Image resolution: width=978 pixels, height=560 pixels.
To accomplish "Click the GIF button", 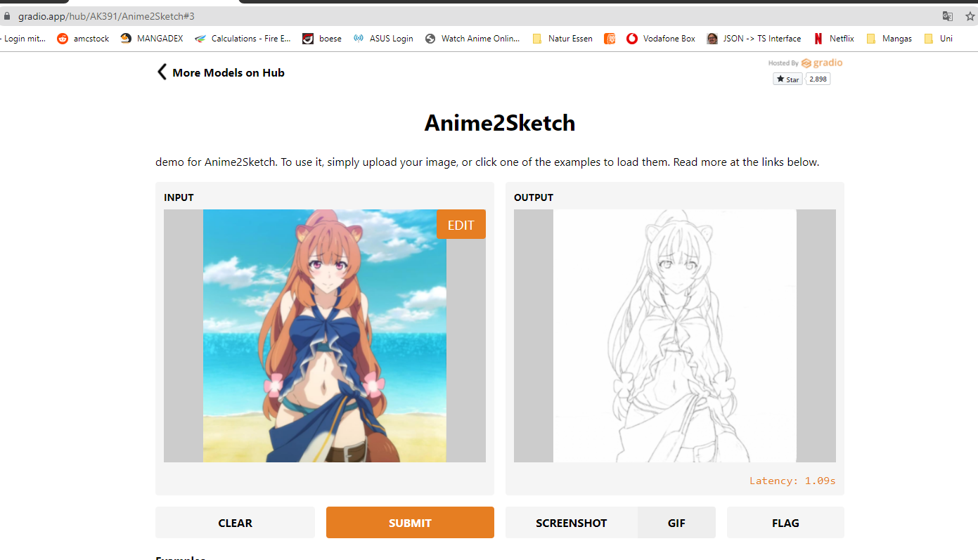I will [676, 523].
